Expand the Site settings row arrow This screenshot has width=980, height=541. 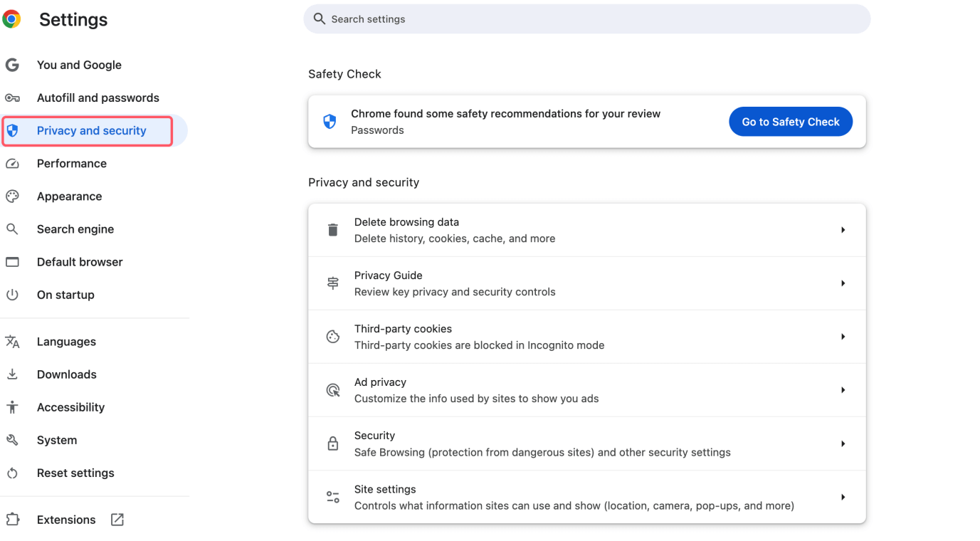coord(843,496)
